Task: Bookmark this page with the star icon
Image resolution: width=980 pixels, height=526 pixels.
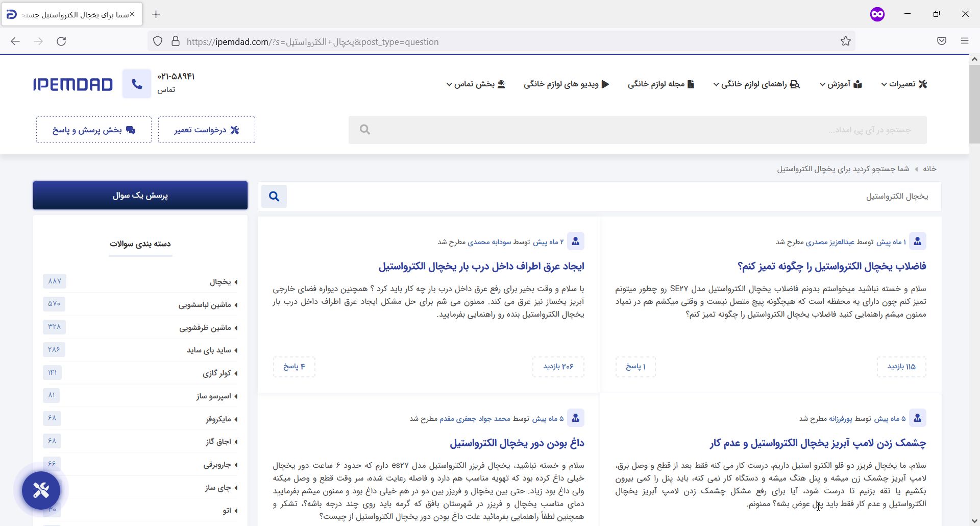Action: (x=846, y=41)
